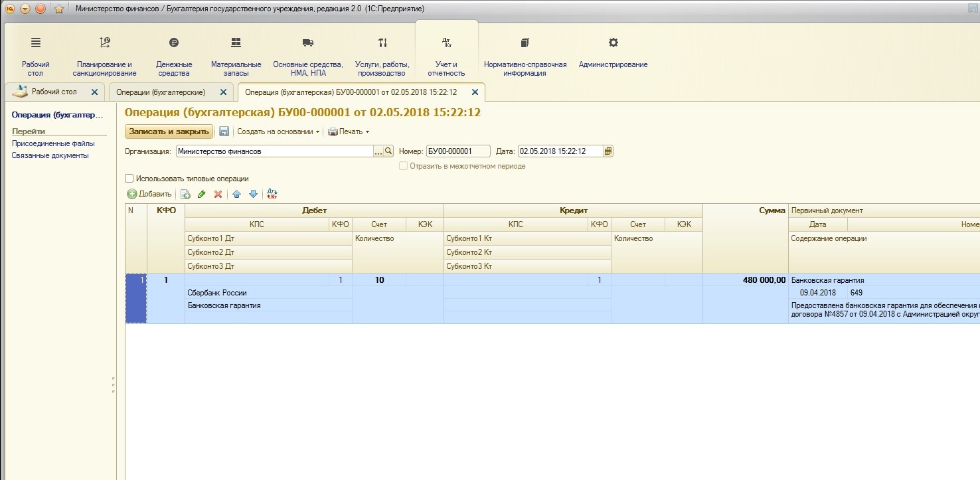Click the Дт/Кт postings icon in table toolbar
This screenshot has width=980, height=480.
coord(272,194)
